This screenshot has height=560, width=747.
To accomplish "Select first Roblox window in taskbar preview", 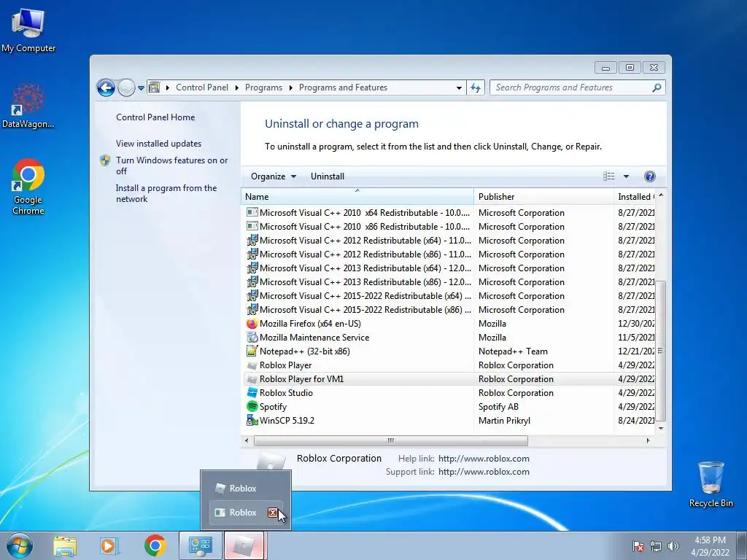I will point(246,488).
